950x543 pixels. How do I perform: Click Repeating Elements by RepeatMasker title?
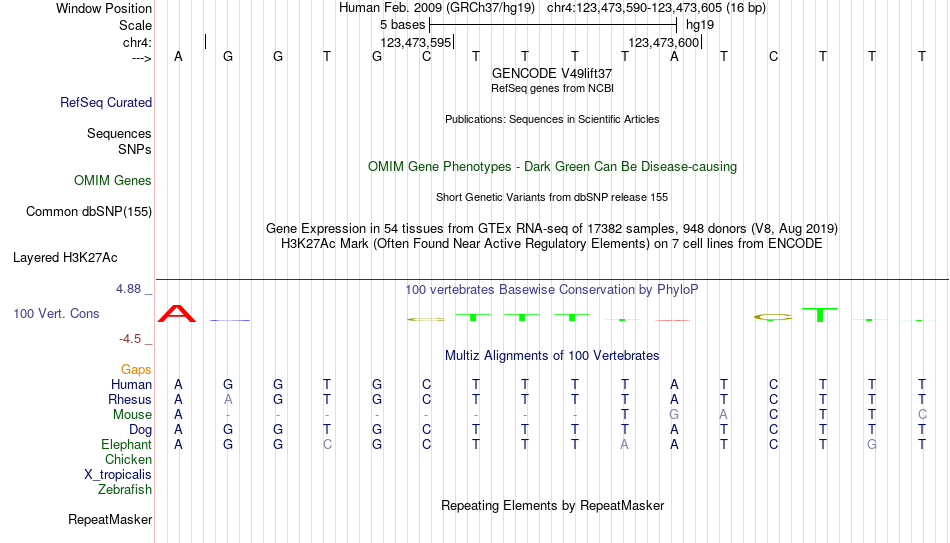[x=552, y=505]
